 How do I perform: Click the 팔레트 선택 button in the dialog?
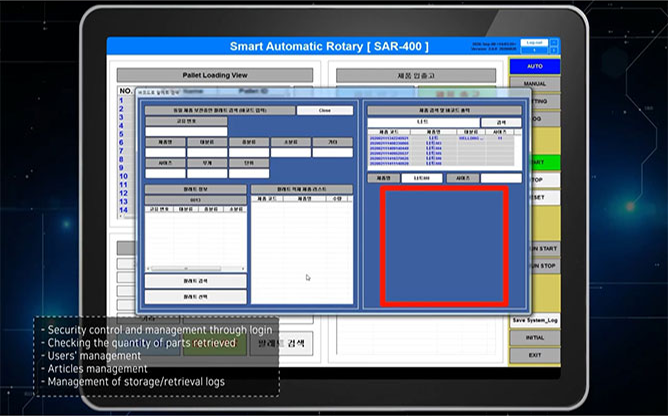[196, 297]
